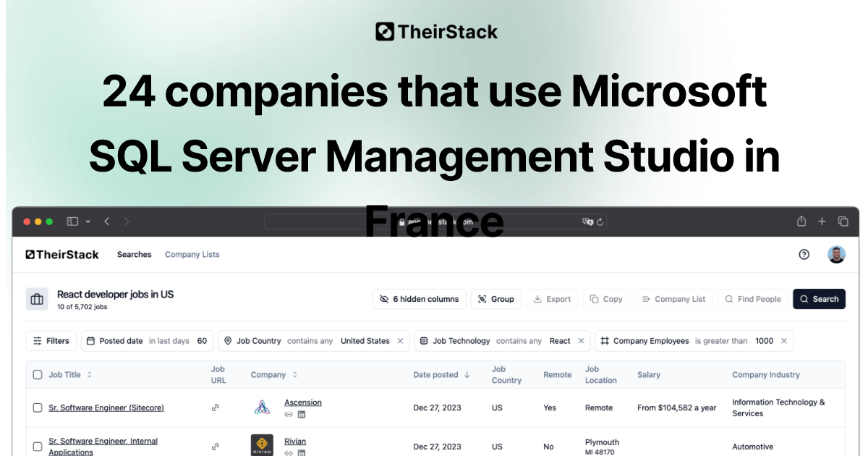Viewport: 868px width, 456px height.
Task: Open the Rivian company name link
Action: (x=295, y=442)
